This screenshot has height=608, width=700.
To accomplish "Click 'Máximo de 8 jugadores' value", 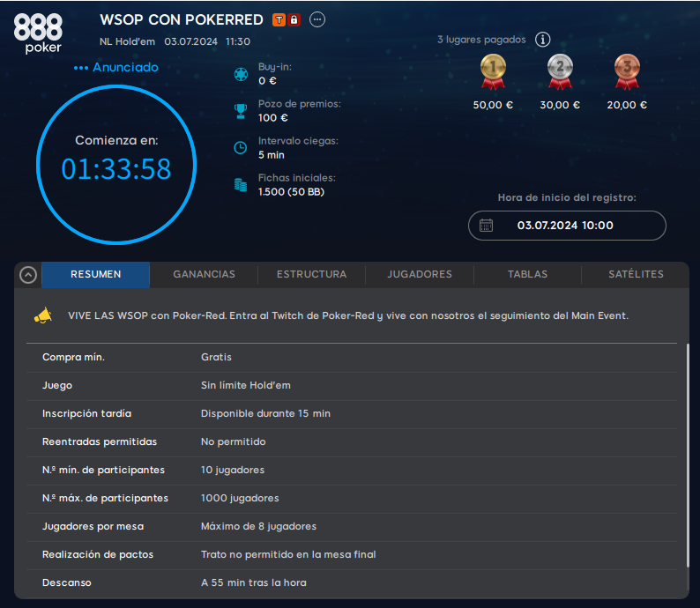I will tap(259, 526).
